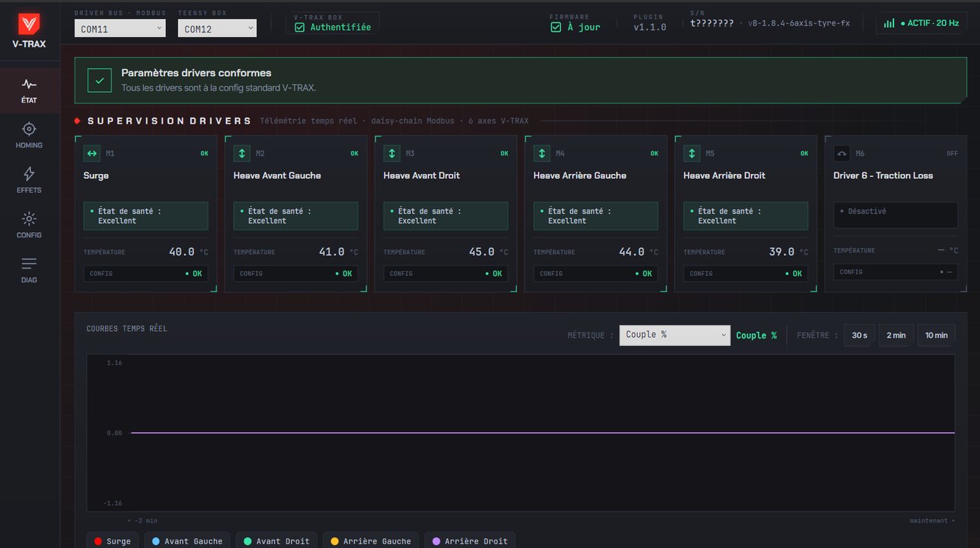Click the Désactivé status of Driver 6
The width and height of the screenshot is (980, 548).
896,215
